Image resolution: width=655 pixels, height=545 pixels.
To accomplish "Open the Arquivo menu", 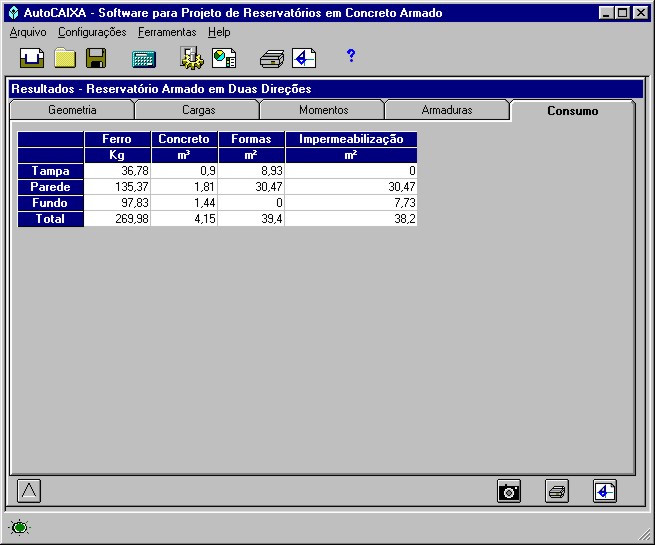I will (x=28, y=32).
